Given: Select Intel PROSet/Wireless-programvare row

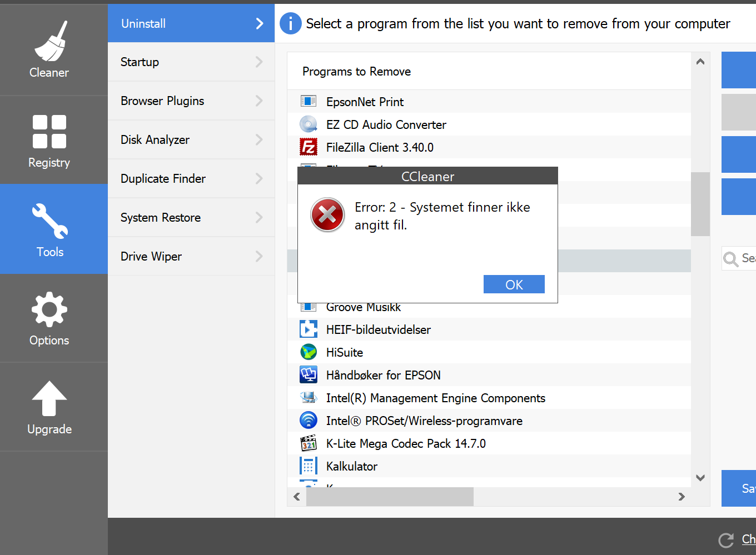Looking at the screenshot, I should (489, 420).
